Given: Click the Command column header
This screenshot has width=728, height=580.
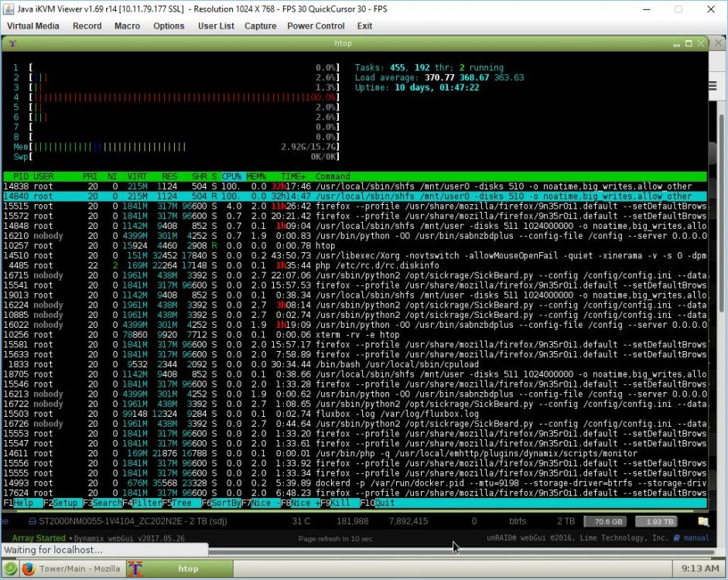Looking at the screenshot, I should pyautogui.click(x=333, y=177).
